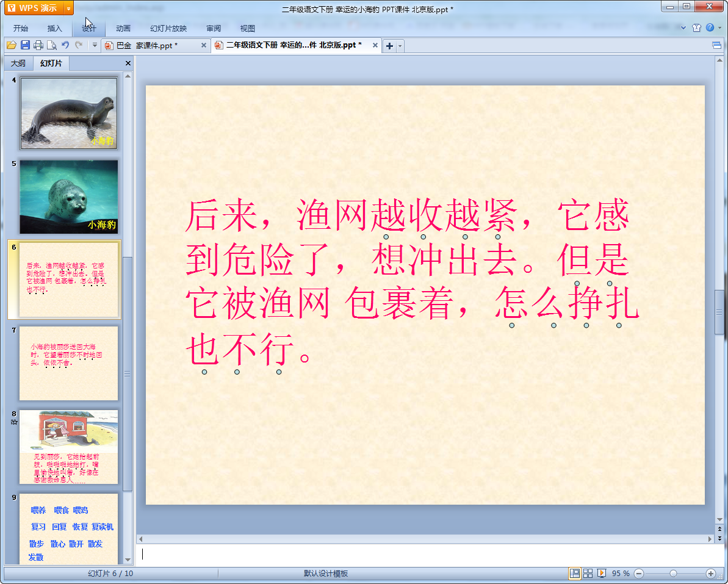Switch to slide sorter view
The width and height of the screenshot is (728, 584).
pyautogui.click(x=588, y=573)
